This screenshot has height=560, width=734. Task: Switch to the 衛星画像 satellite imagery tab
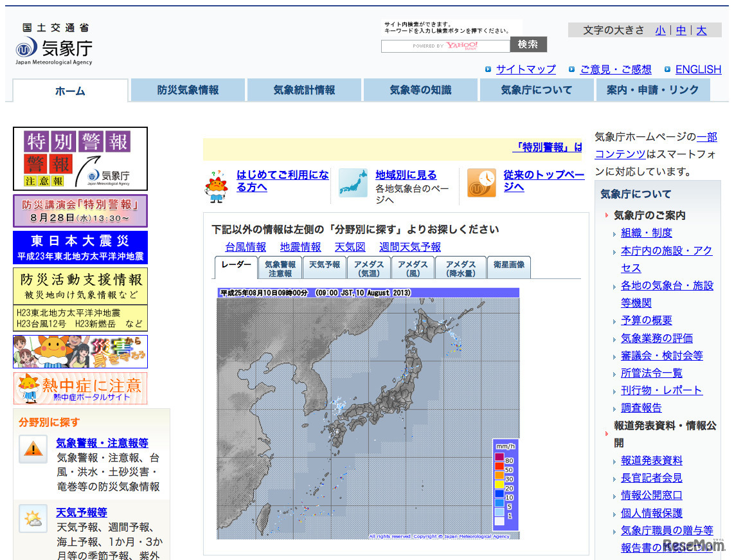[x=506, y=266]
